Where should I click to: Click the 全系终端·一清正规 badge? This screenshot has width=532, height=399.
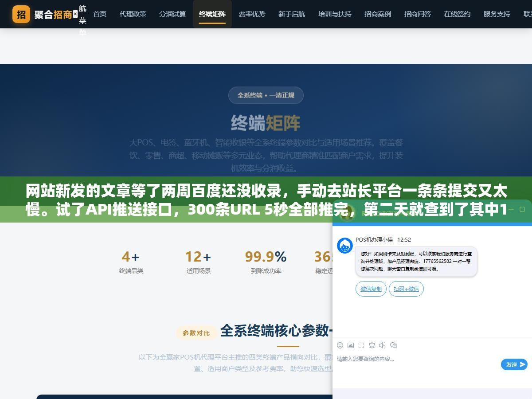(266, 95)
